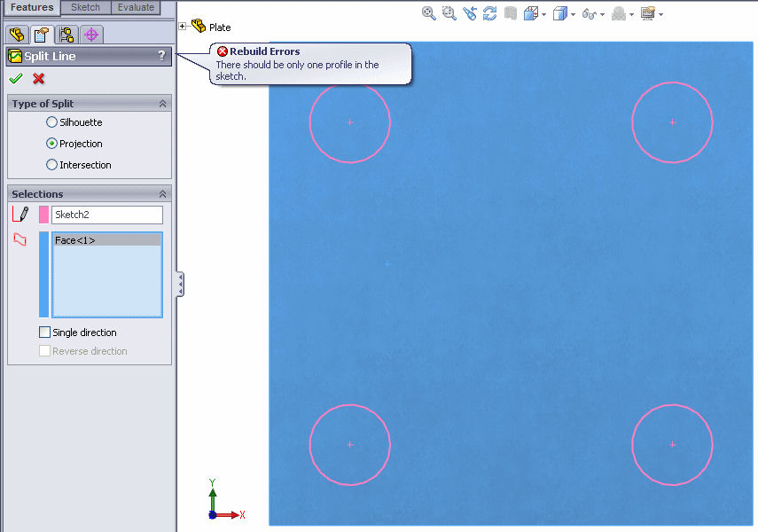Click the Display Style cube icon
Viewport: 758px width, 532px height.
559,13
